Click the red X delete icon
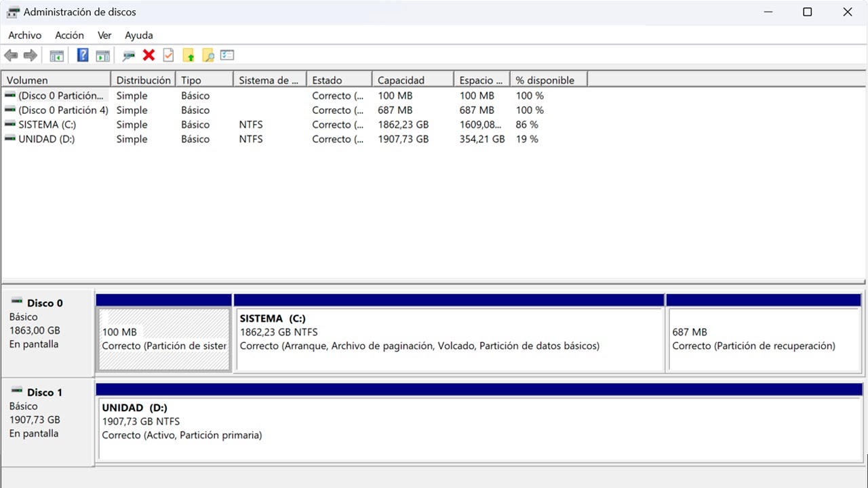The image size is (868, 488). tap(149, 56)
